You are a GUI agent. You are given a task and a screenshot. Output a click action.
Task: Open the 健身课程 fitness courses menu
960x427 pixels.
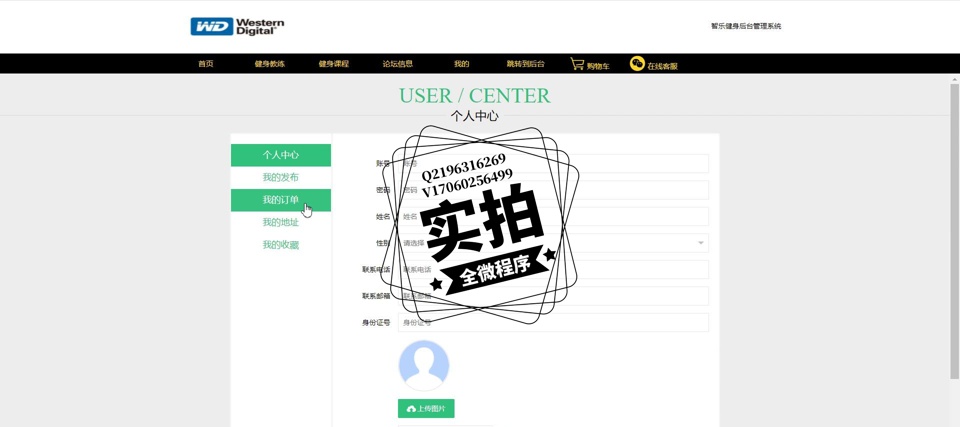(334, 64)
